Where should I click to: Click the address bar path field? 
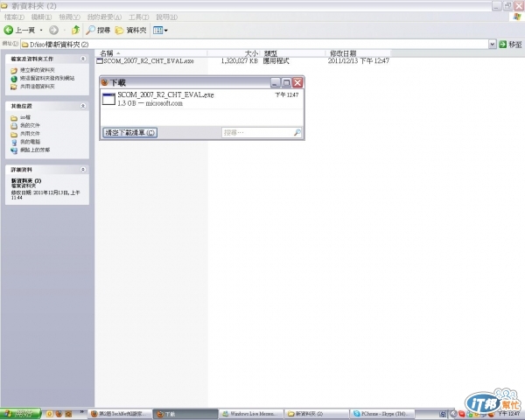click(255, 45)
